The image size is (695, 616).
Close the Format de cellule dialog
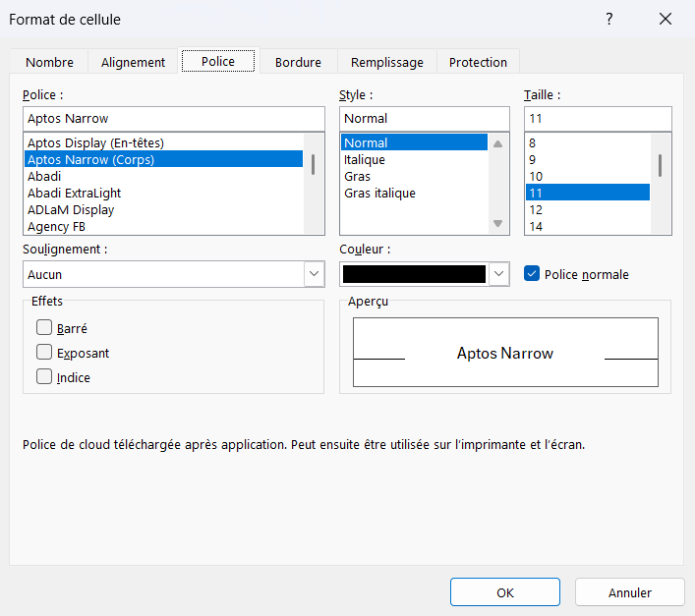tap(666, 19)
